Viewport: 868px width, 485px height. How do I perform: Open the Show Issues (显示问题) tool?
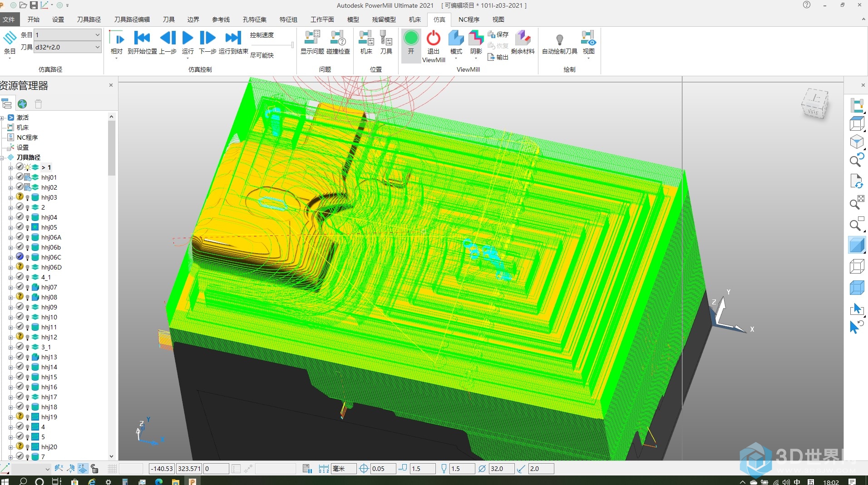point(312,43)
